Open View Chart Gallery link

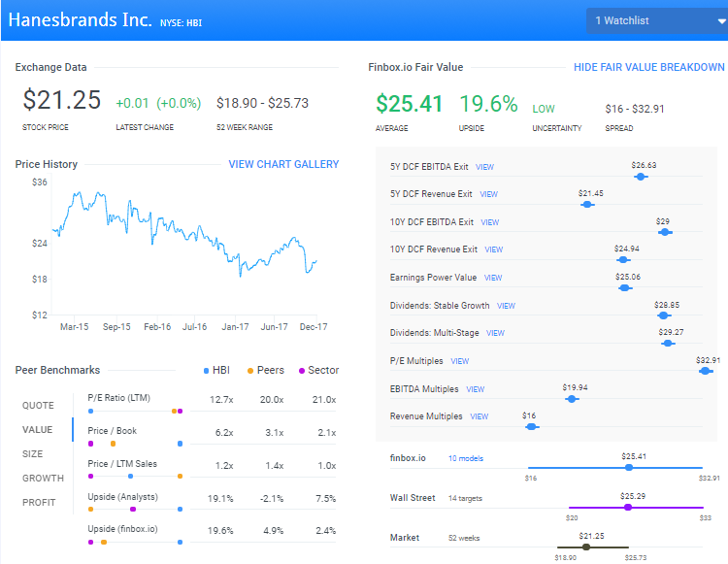283,164
